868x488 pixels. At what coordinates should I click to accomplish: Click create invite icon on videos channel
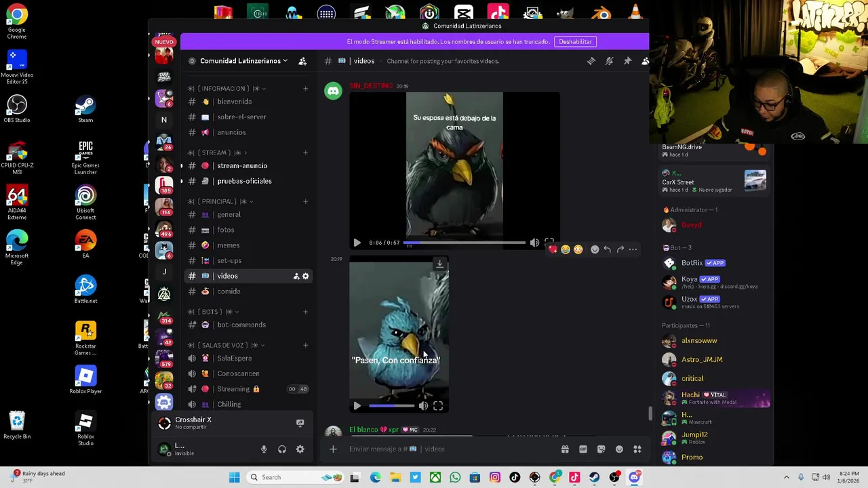pos(296,276)
